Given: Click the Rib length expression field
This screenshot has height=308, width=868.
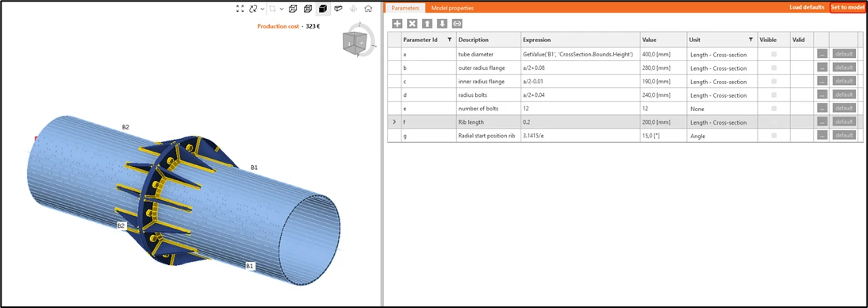Looking at the screenshot, I should point(579,122).
